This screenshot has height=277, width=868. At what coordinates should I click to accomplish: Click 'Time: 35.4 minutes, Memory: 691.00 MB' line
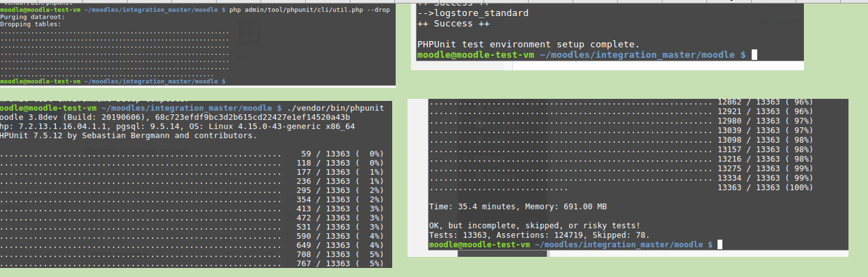[x=518, y=207]
